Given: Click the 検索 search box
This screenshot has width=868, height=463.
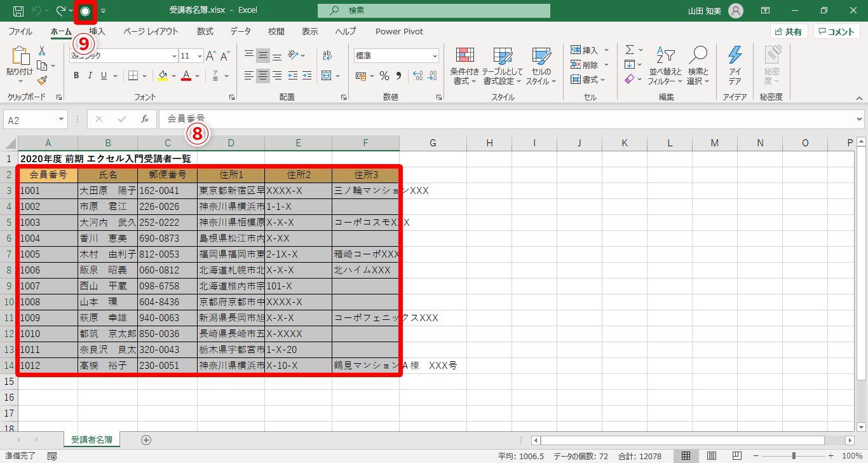Looking at the screenshot, I should (434, 11).
